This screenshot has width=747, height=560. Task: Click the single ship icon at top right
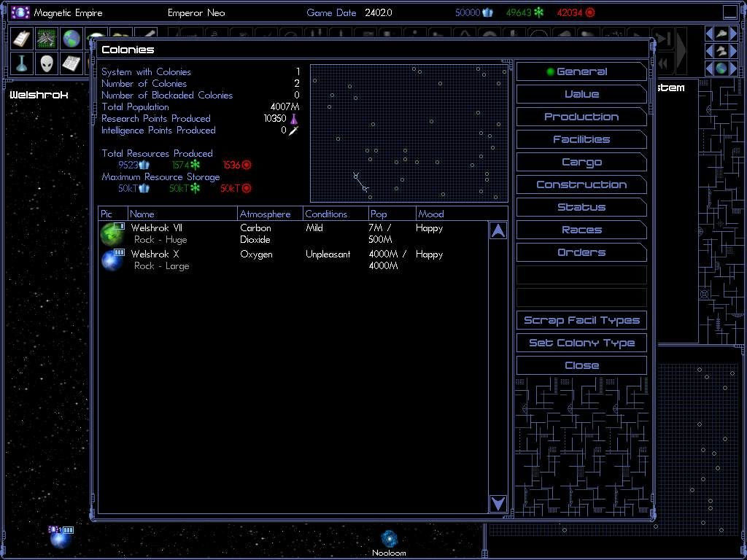click(x=721, y=34)
